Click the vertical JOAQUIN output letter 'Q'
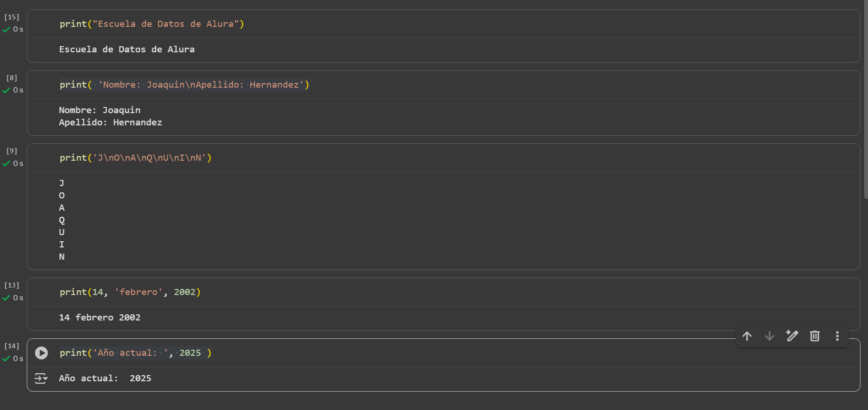Screen dimensions: 868x410 (x=62, y=220)
